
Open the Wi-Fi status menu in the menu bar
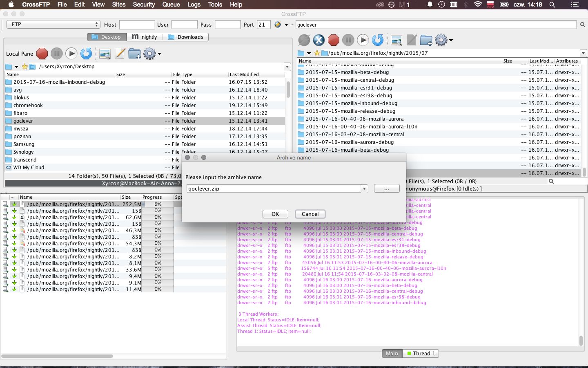(x=478, y=4)
